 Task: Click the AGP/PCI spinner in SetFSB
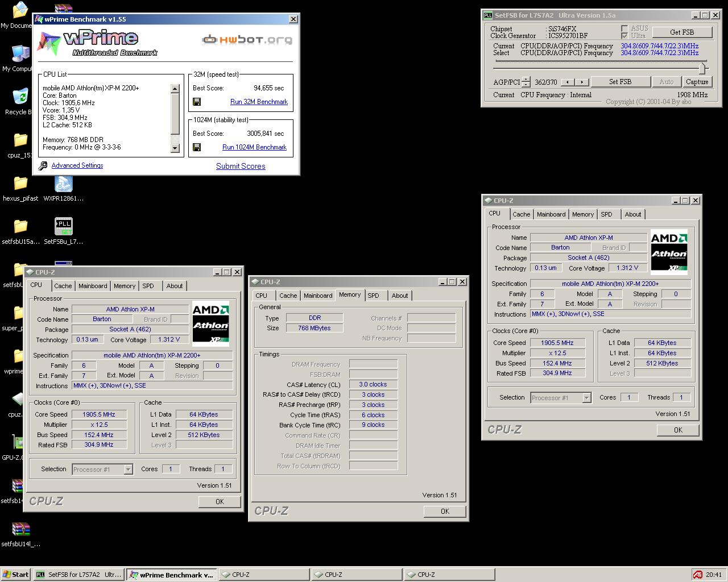click(x=526, y=82)
